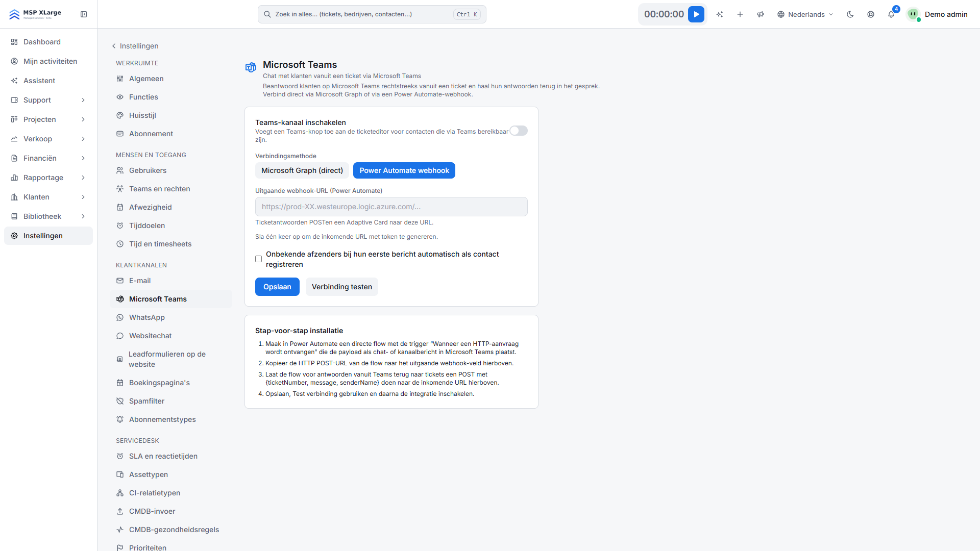Viewport: 980px width, 551px height.
Task: Go back via Instellingen breadcrumb link
Action: [x=135, y=46]
